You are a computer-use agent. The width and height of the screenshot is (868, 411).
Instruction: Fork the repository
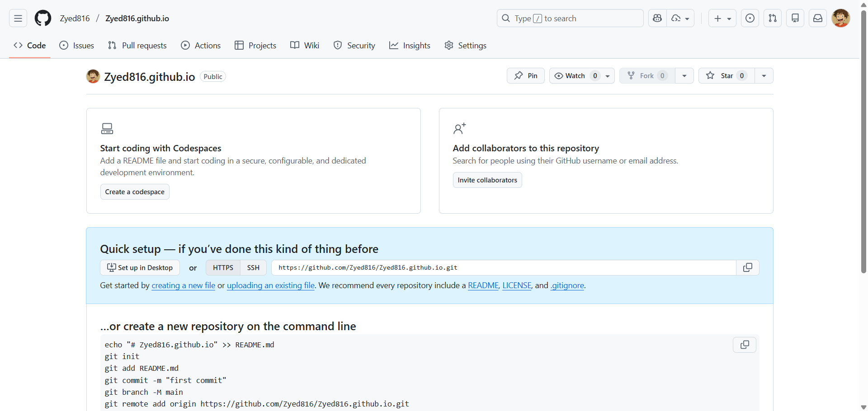coord(647,76)
